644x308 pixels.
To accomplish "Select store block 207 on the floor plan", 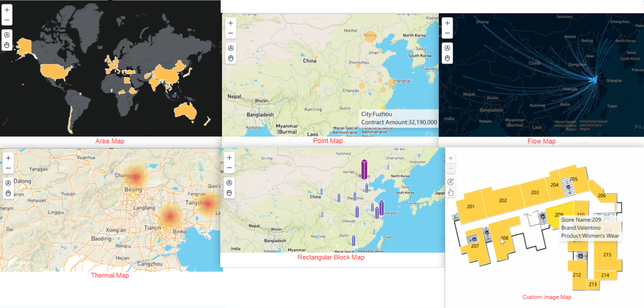I will coord(475,246).
